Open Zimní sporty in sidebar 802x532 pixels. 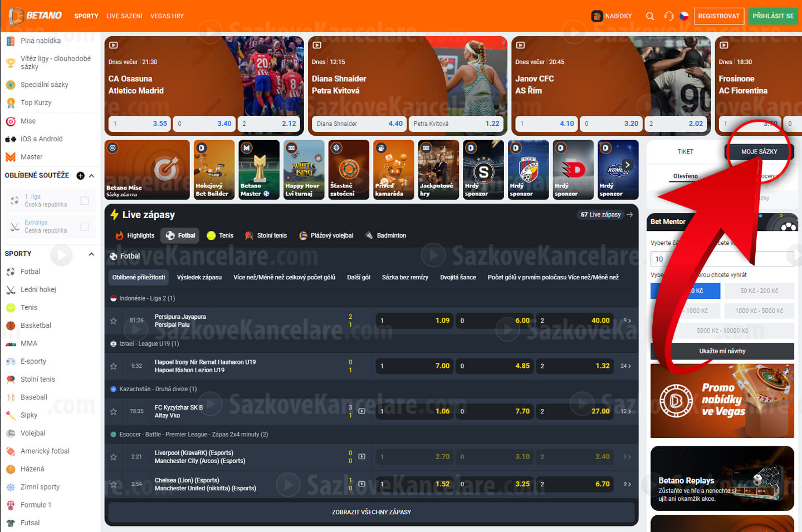tap(40, 487)
